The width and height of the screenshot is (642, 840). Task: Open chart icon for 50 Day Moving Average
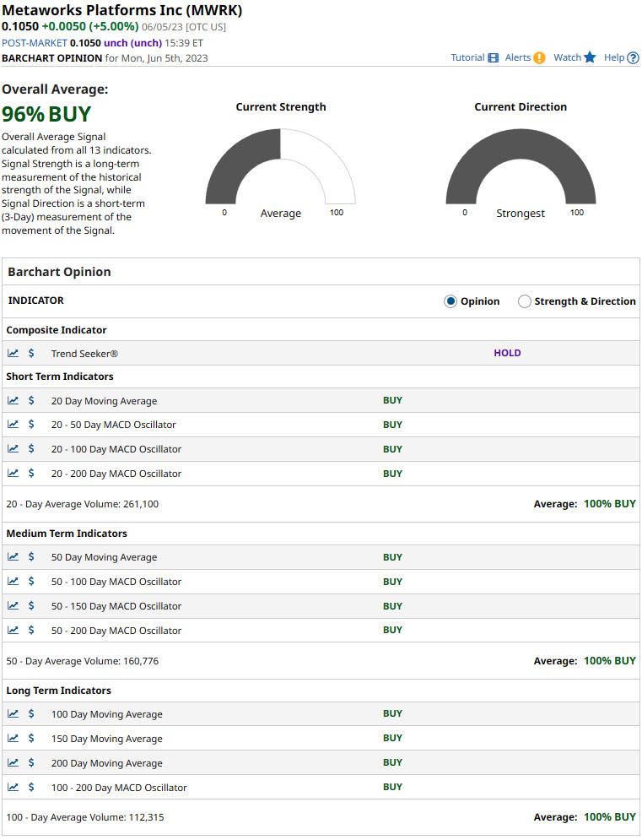[13, 557]
